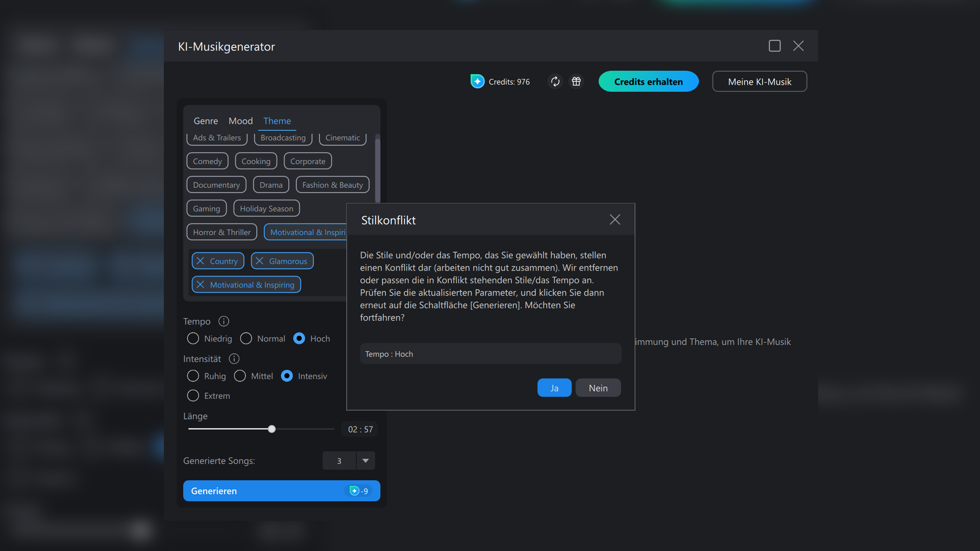The image size is (980, 551).
Task: Click the refresh credits icon
Action: click(x=555, y=82)
